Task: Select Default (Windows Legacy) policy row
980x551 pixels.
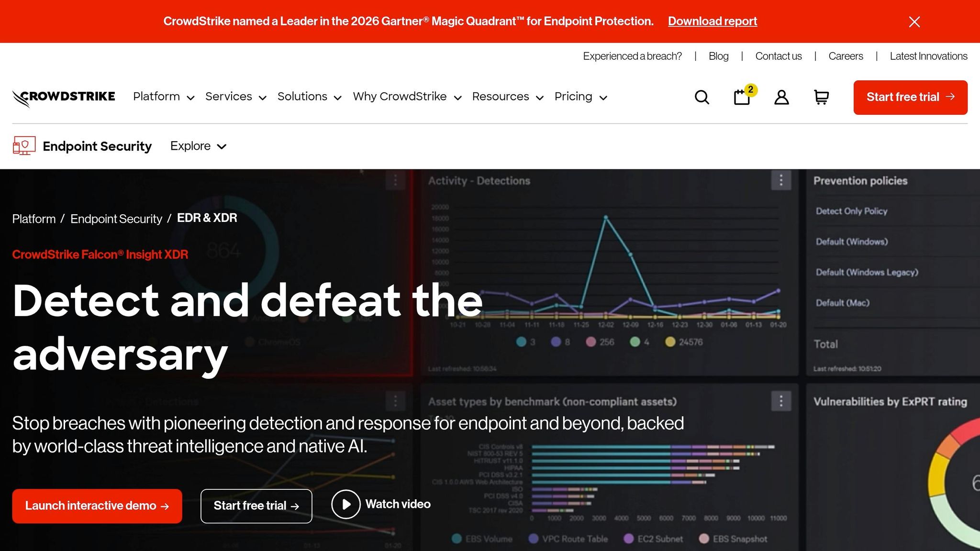Action: pyautogui.click(x=897, y=272)
